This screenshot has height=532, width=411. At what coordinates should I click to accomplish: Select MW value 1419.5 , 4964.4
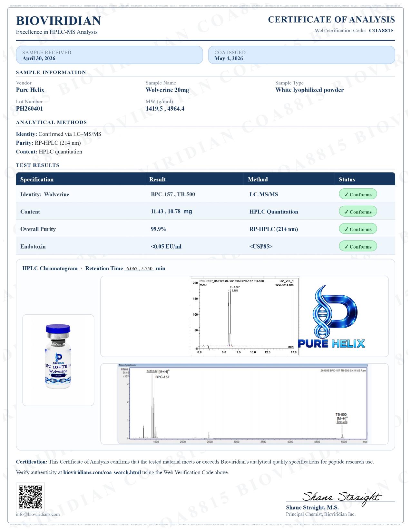click(165, 109)
